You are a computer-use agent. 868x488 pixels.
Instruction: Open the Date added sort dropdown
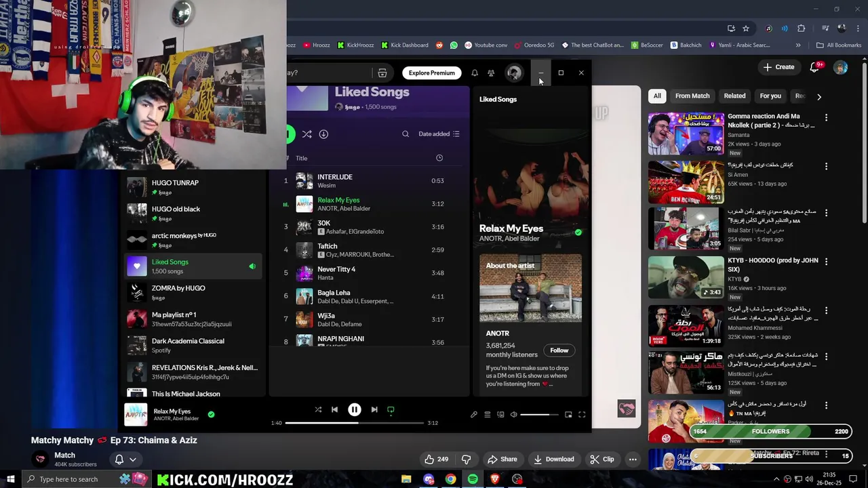click(439, 134)
